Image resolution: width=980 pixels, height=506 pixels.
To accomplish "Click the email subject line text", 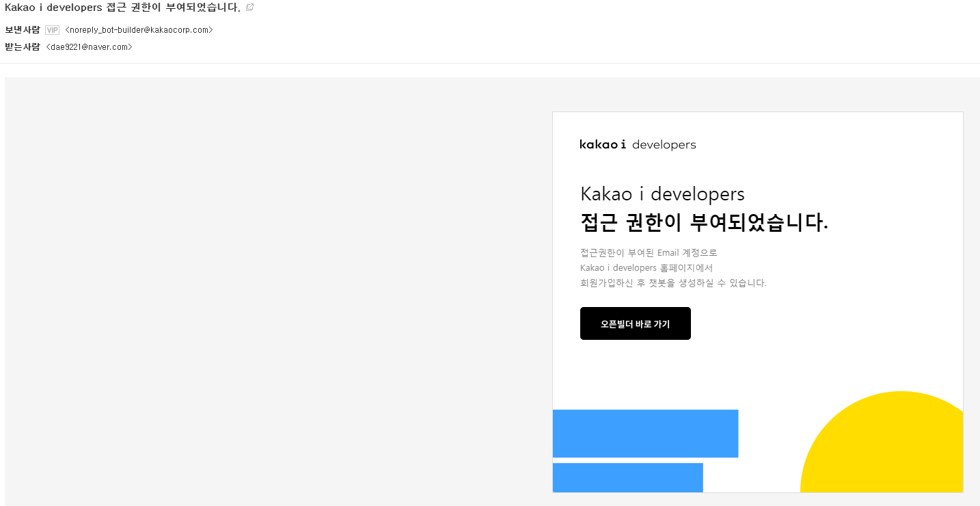I will pos(122,7).
